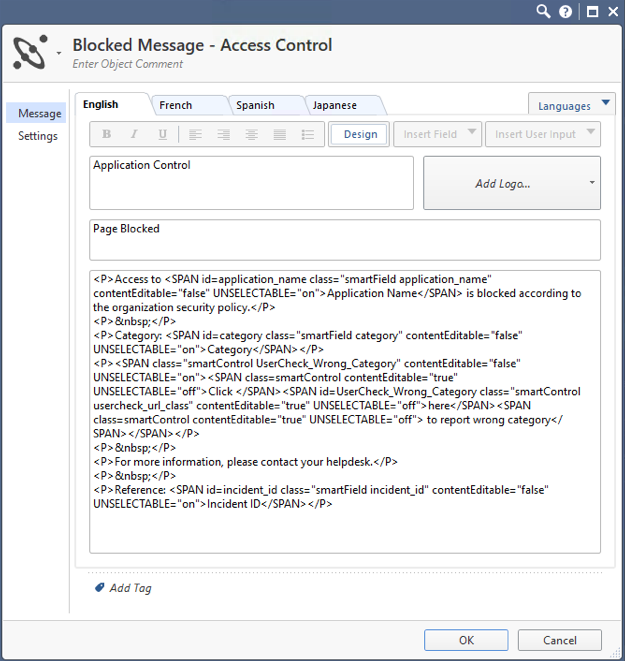This screenshot has height=661, width=625.
Task: Select the align left icon
Action: [x=195, y=134]
